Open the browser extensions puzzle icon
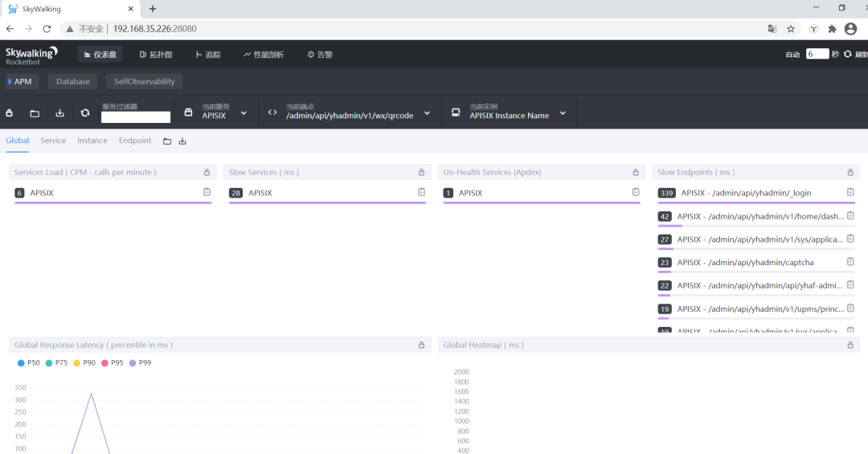868x454 pixels. (832, 29)
